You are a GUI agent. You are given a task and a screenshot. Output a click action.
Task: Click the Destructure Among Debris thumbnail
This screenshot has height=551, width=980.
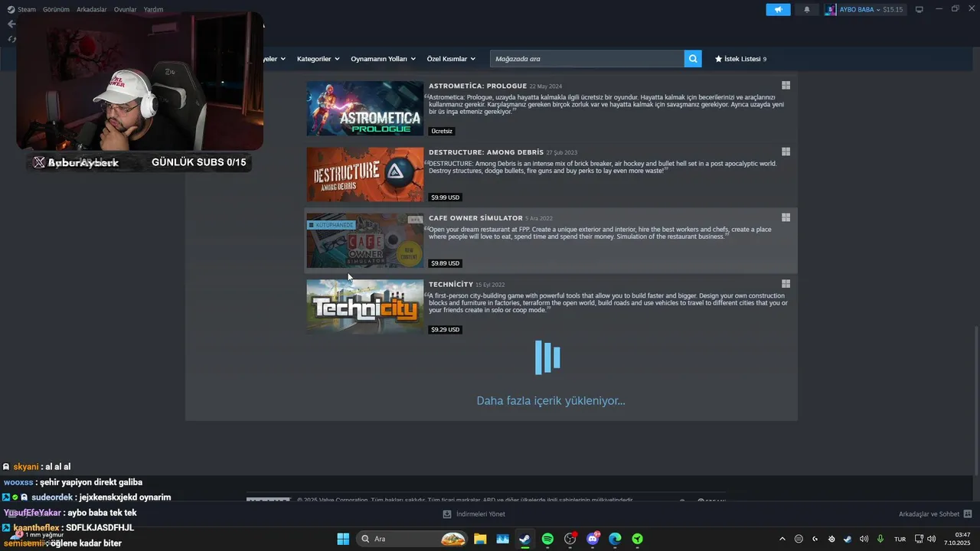[x=365, y=174]
